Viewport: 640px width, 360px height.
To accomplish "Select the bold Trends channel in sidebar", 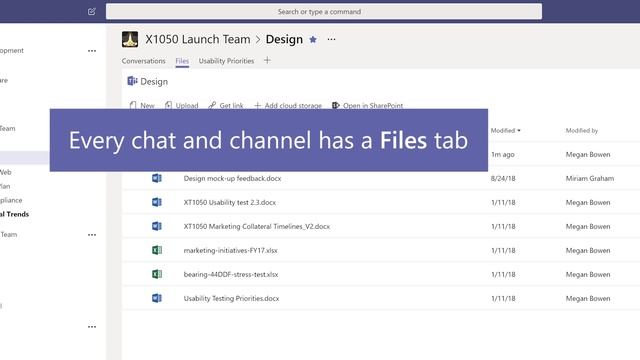I will point(15,214).
